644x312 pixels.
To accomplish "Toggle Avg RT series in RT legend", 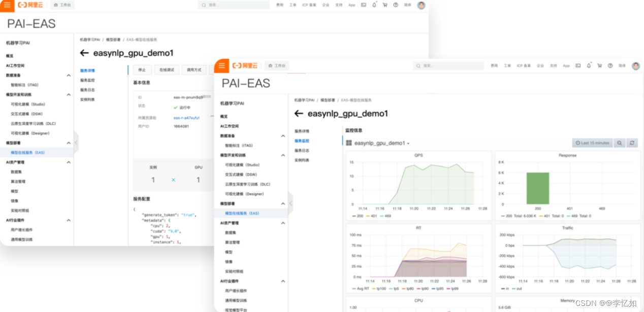I will [x=360, y=288].
